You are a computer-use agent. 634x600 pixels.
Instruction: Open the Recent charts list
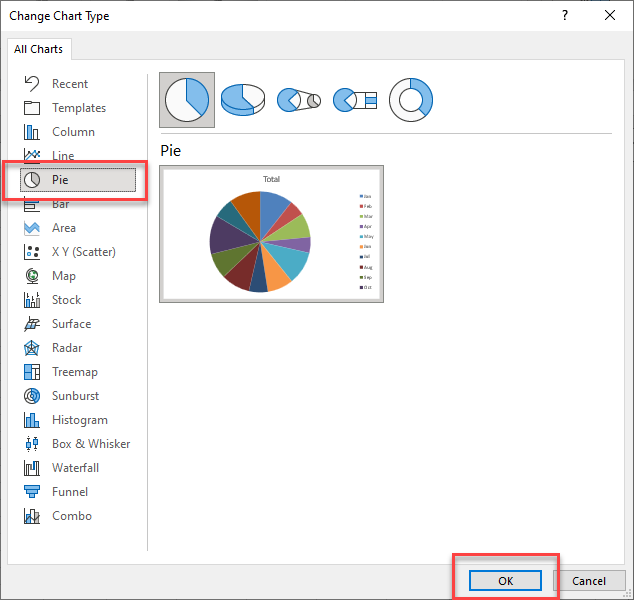pyautogui.click(x=70, y=84)
